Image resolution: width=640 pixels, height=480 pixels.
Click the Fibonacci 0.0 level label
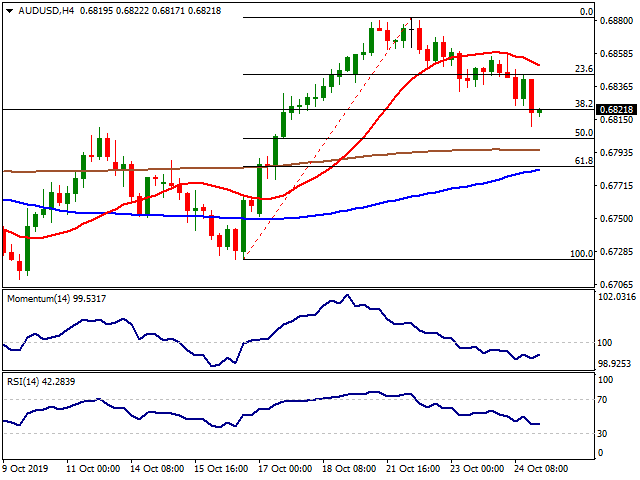[x=587, y=12]
